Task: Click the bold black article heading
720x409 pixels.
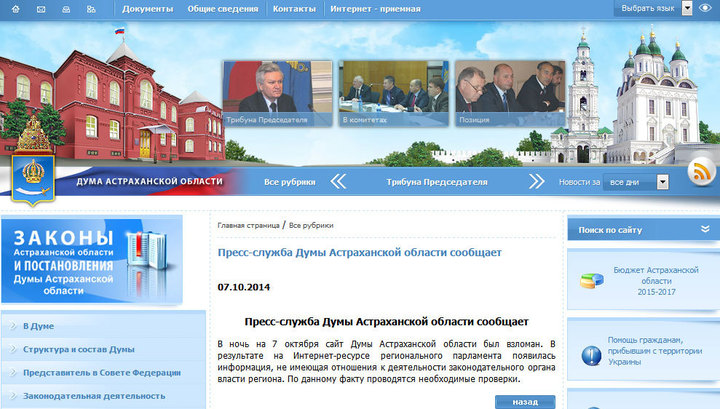Action: pyautogui.click(x=387, y=322)
